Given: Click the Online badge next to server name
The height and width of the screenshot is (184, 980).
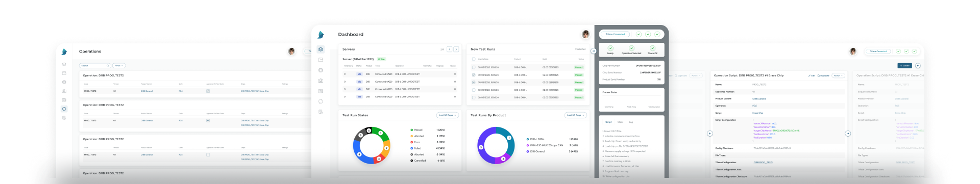Looking at the screenshot, I should coord(381,59).
